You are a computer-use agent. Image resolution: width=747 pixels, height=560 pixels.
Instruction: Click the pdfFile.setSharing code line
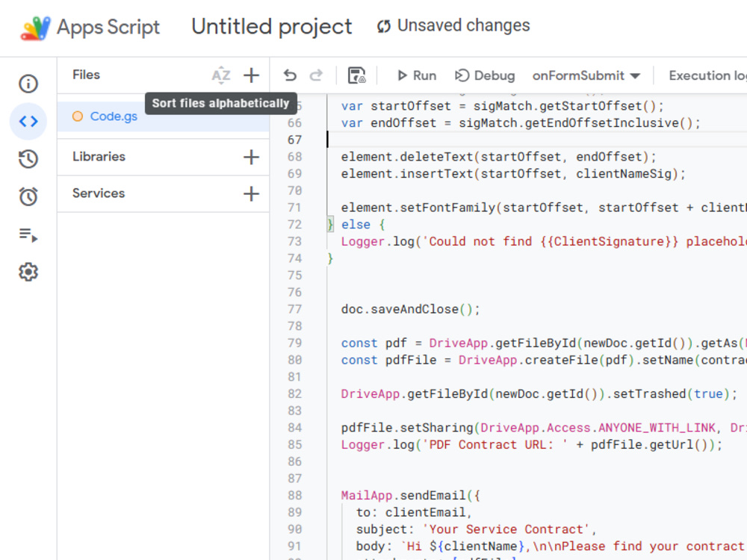pos(544,428)
